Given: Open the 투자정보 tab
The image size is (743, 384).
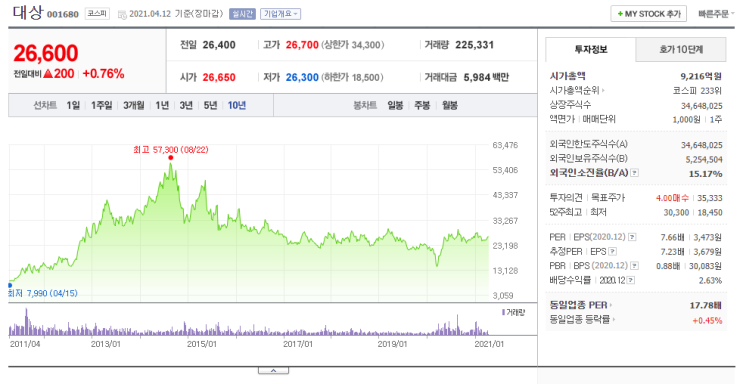Looking at the screenshot, I should pyautogui.click(x=591, y=49).
